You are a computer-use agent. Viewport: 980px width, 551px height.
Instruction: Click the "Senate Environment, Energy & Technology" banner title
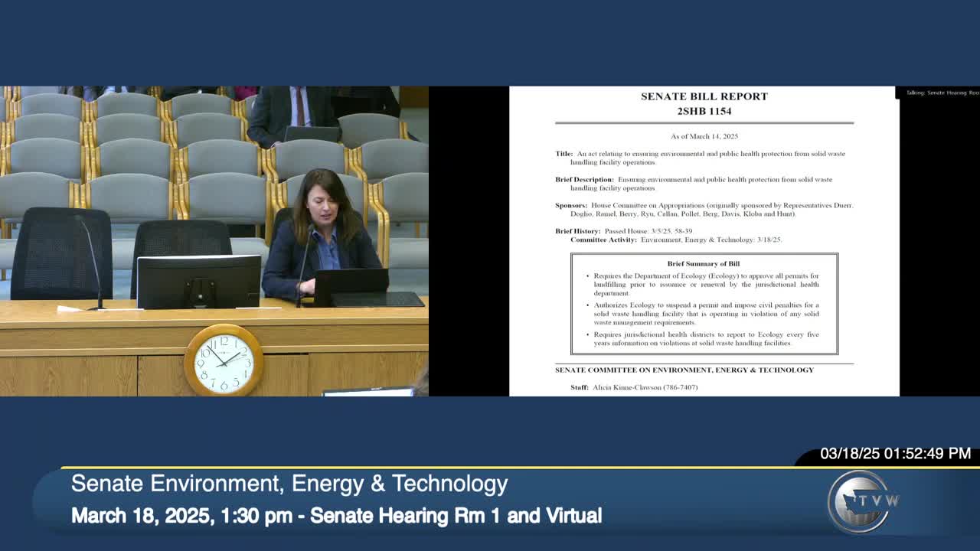point(289,484)
